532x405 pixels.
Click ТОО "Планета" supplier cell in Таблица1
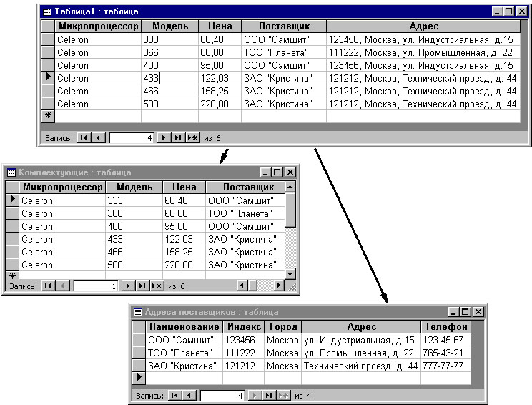284,52
